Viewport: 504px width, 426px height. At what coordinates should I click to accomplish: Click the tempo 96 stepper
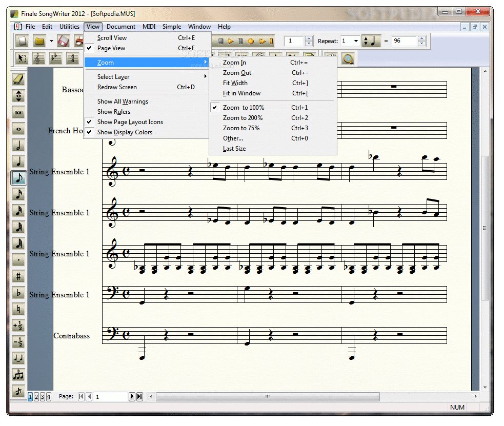point(422,41)
